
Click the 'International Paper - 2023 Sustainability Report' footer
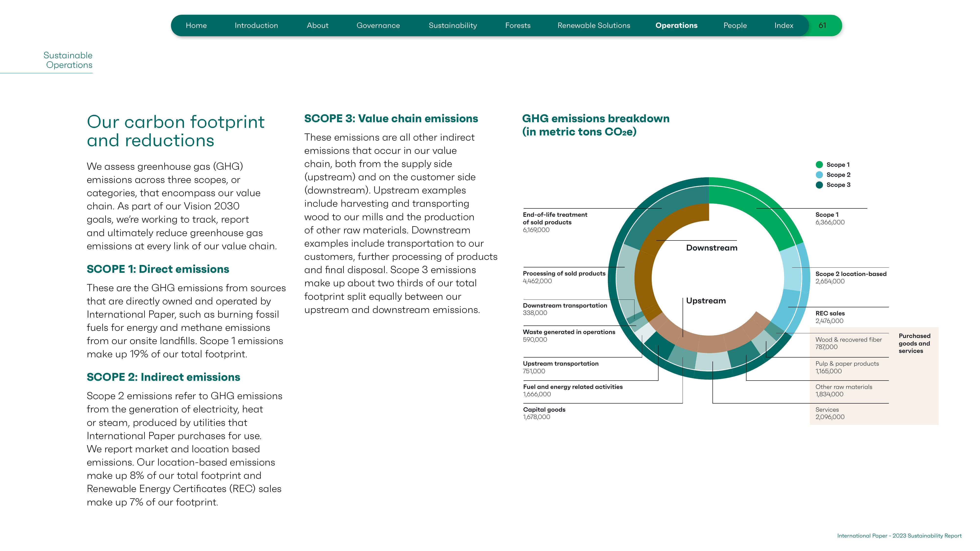[899, 535]
